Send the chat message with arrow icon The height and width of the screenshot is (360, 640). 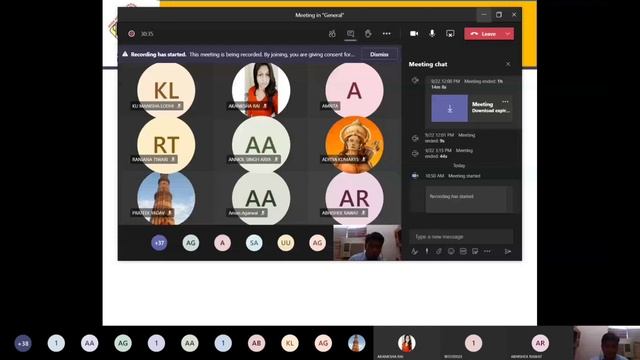[x=508, y=251]
